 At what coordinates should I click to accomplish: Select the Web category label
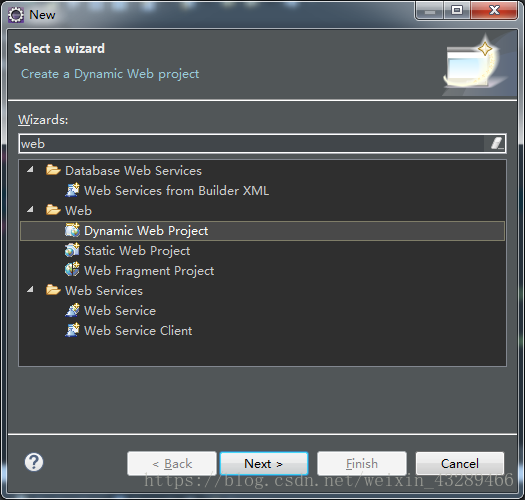coord(78,211)
